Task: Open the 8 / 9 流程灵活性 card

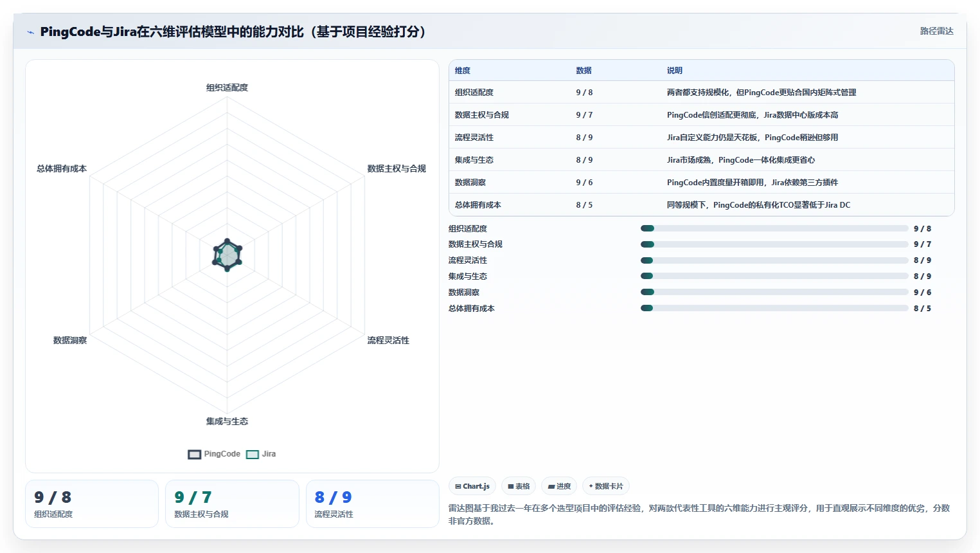Action: (373, 504)
